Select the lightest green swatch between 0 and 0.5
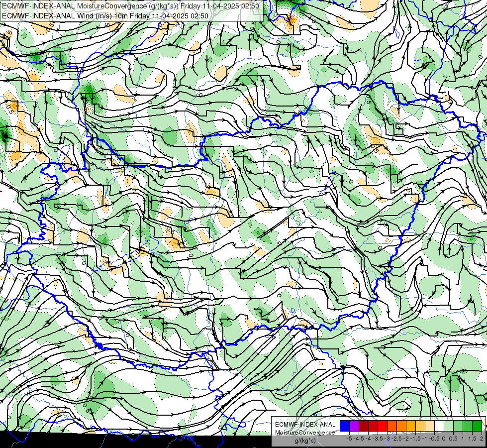 click(x=449, y=426)
